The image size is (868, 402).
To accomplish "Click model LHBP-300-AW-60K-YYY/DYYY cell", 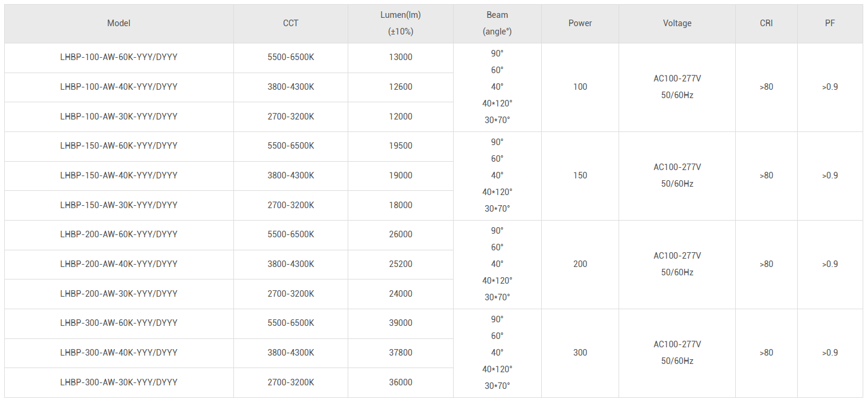I will 118,323.
